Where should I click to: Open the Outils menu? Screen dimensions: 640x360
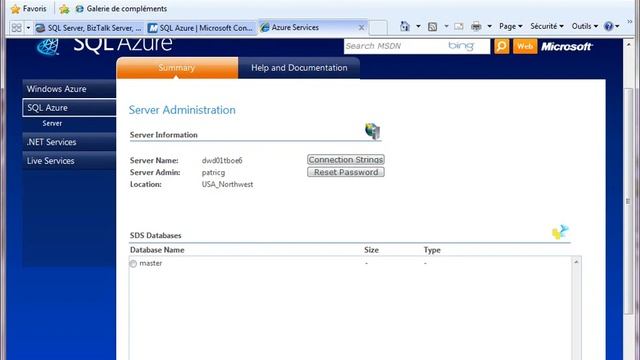[584, 26]
